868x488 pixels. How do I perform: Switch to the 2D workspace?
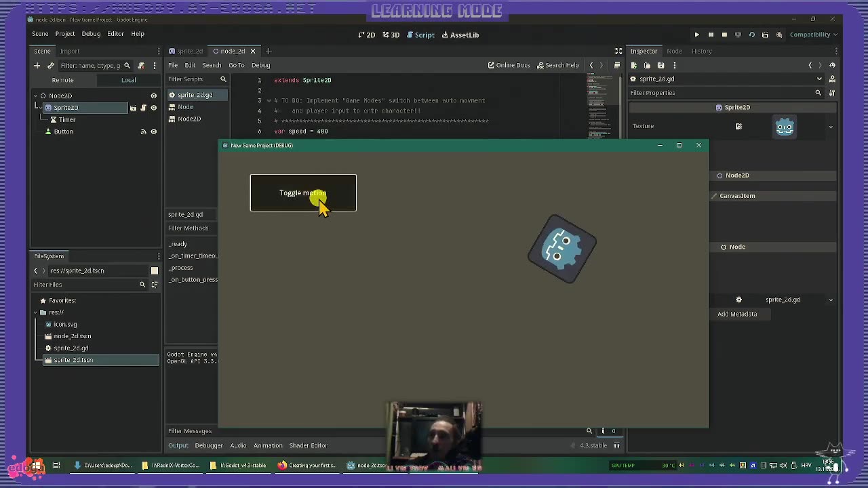coord(367,35)
